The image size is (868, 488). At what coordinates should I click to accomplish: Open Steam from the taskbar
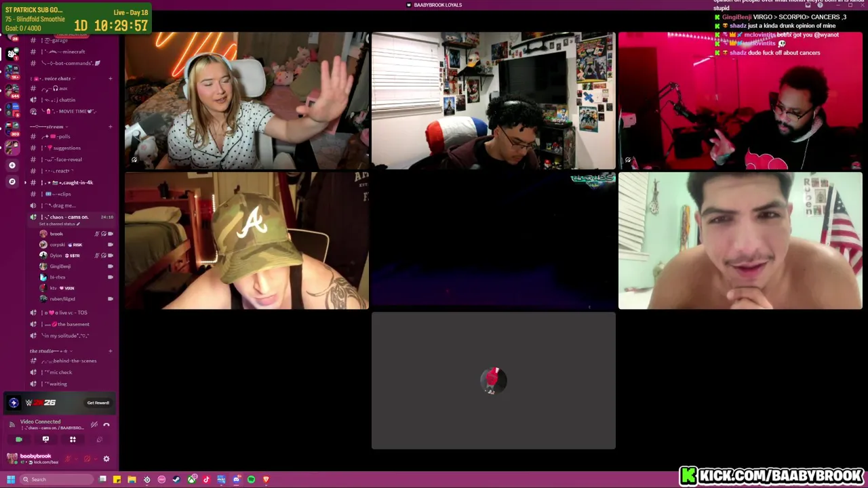coord(176,479)
